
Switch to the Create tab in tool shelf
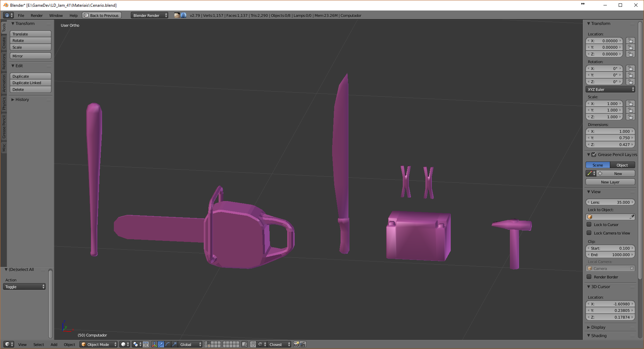[4, 43]
